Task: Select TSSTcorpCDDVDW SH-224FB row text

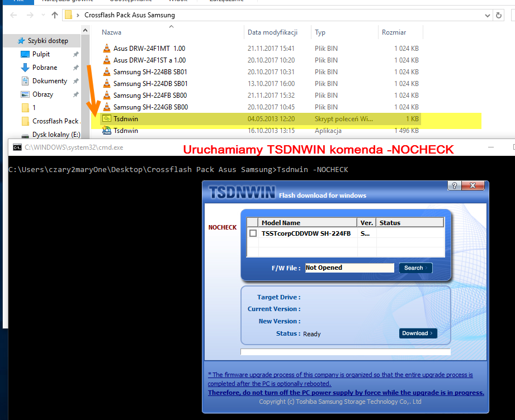Action: 306,233
